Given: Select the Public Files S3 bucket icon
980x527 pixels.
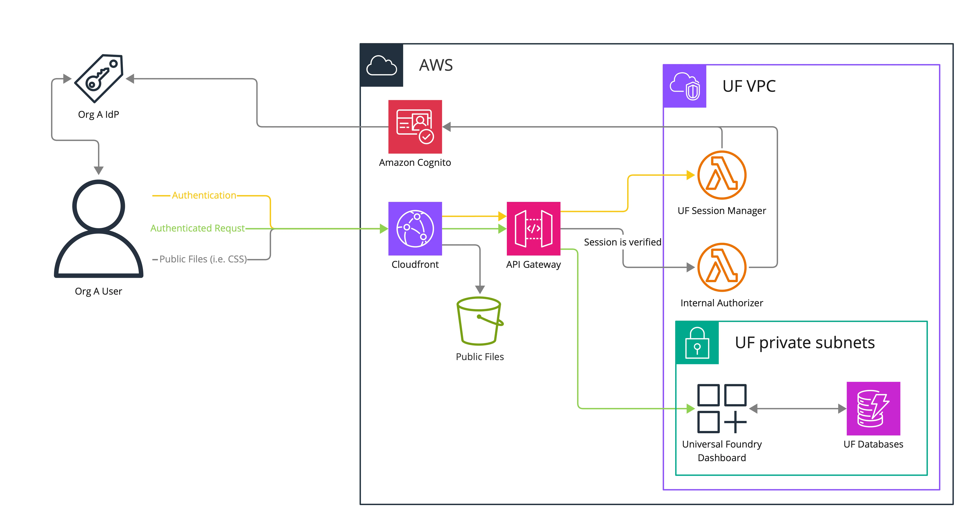Looking at the screenshot, I should (480, 321).
